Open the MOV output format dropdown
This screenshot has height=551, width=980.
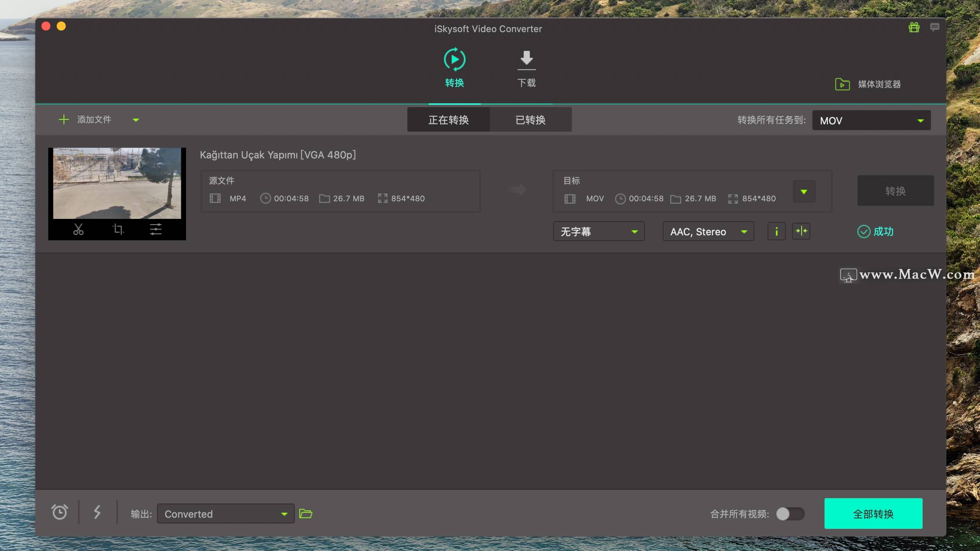tap(871, 120)
